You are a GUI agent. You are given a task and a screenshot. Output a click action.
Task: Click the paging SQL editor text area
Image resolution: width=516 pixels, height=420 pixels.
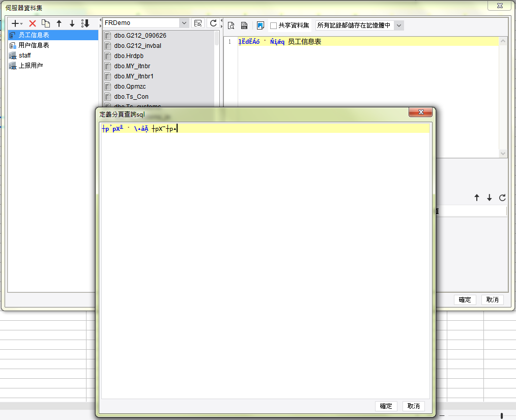pyautogui.click(x=265, y=255)
